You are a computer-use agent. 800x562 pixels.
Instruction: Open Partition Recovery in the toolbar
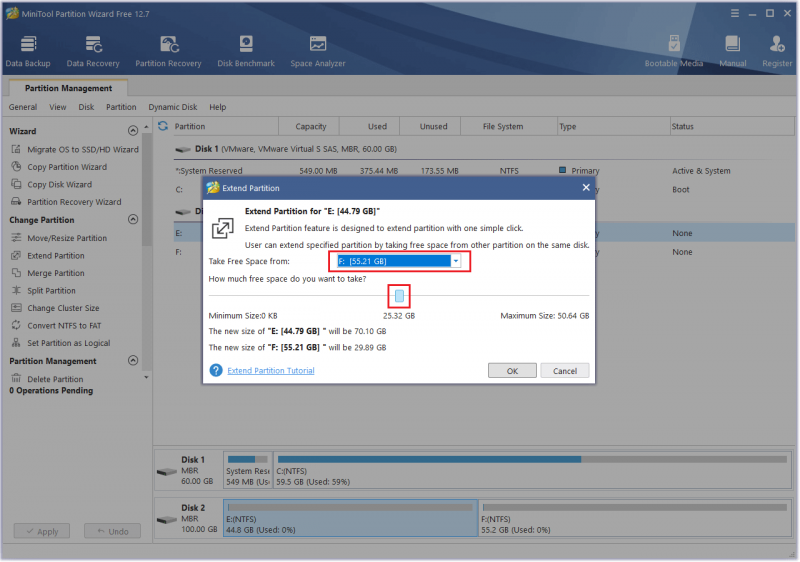click(168, 51)
